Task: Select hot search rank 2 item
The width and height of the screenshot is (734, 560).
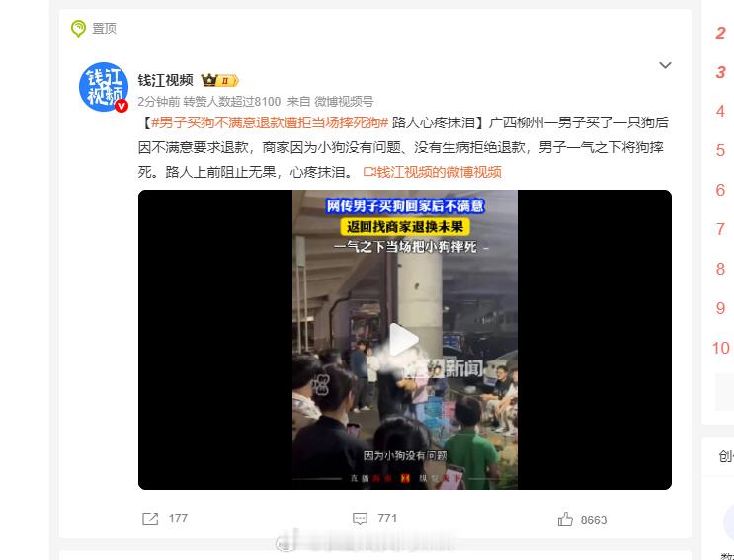Action: pos(720,33)
